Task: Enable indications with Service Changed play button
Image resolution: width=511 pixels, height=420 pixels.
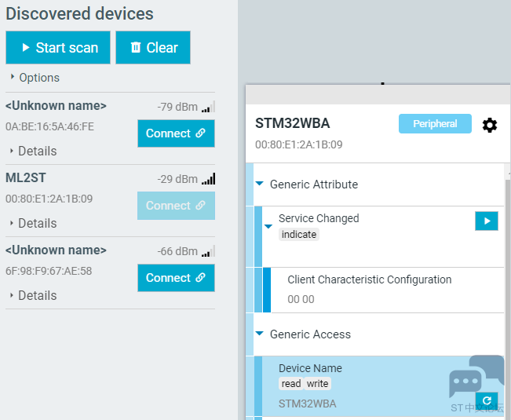Action: click(487, 221)
